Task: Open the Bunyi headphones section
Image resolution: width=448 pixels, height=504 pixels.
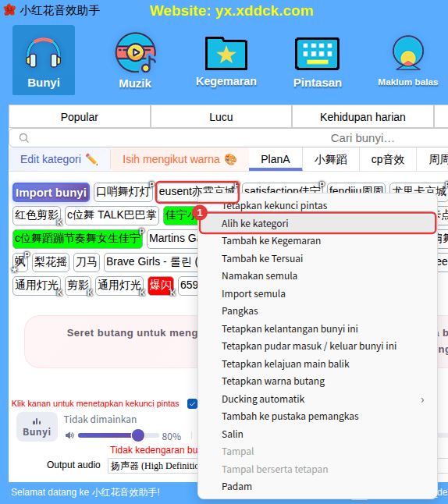Action: (44, 60)
